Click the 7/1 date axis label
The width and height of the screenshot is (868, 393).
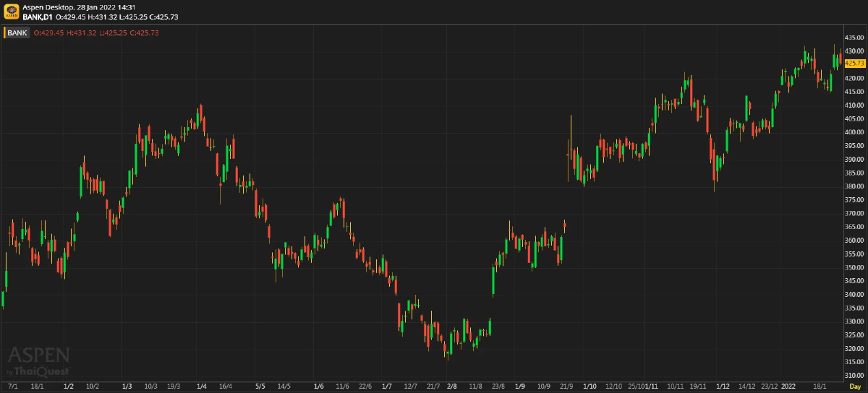click(x=12, y=386)
